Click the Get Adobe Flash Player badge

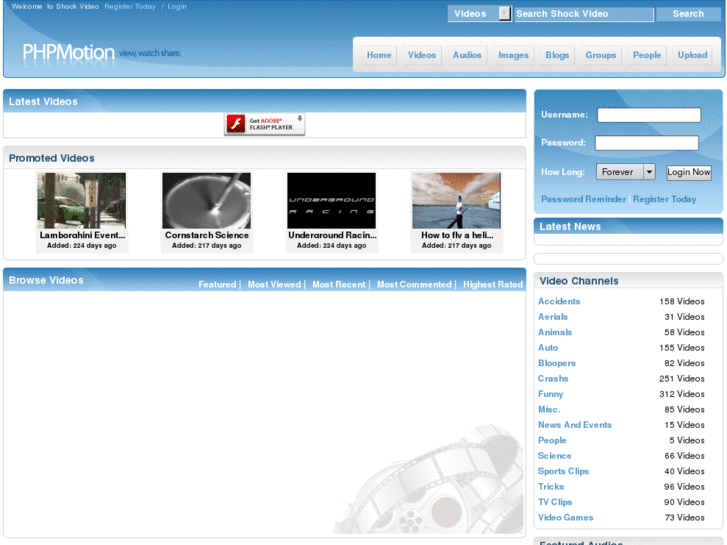(x=264, y=124)
